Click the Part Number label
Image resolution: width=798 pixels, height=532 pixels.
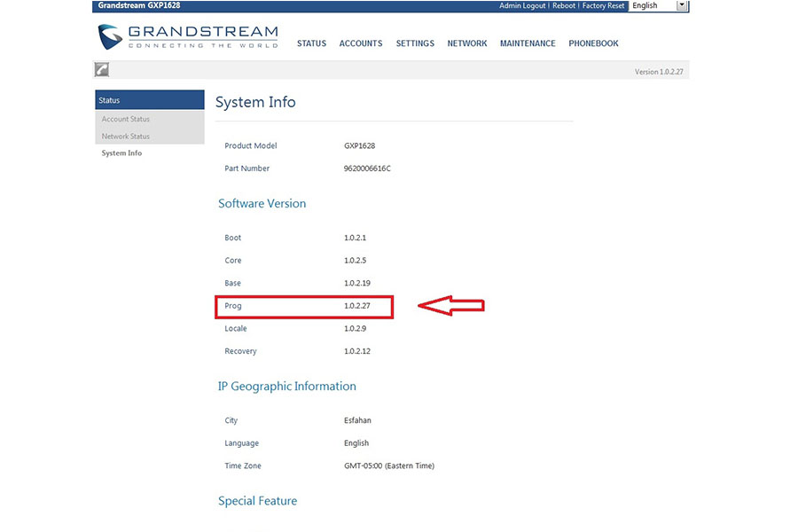pyautogui.click(x=246, y=168)
